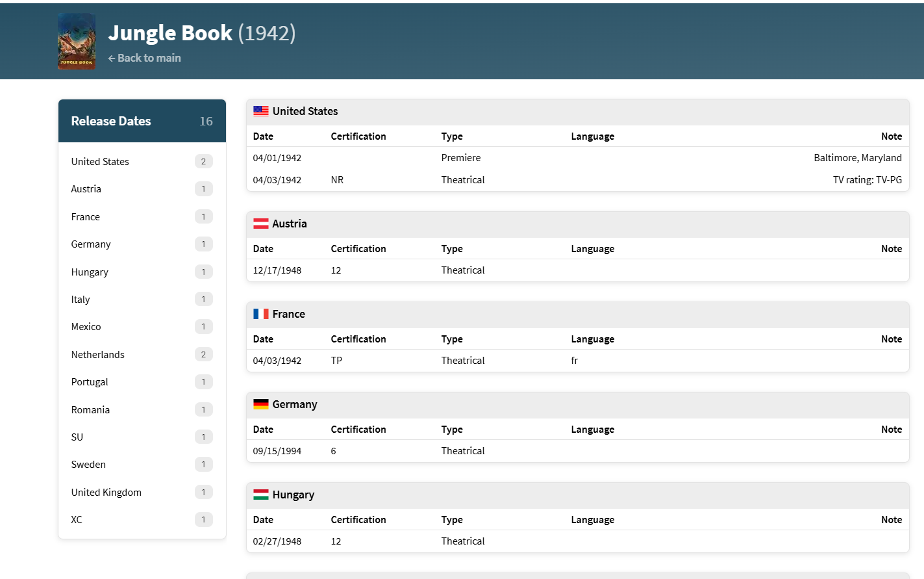Screen dimensions: 924x579
Task: Click the United States flag icon
Action: coord(261,111)
